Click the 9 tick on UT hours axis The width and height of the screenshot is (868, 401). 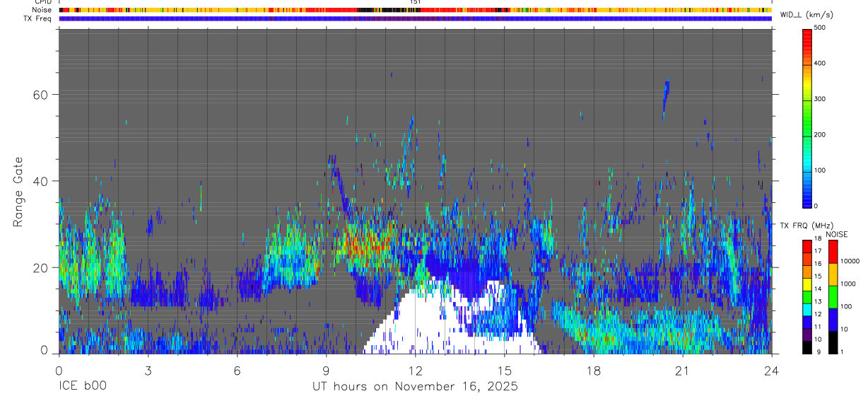point(326,371)
